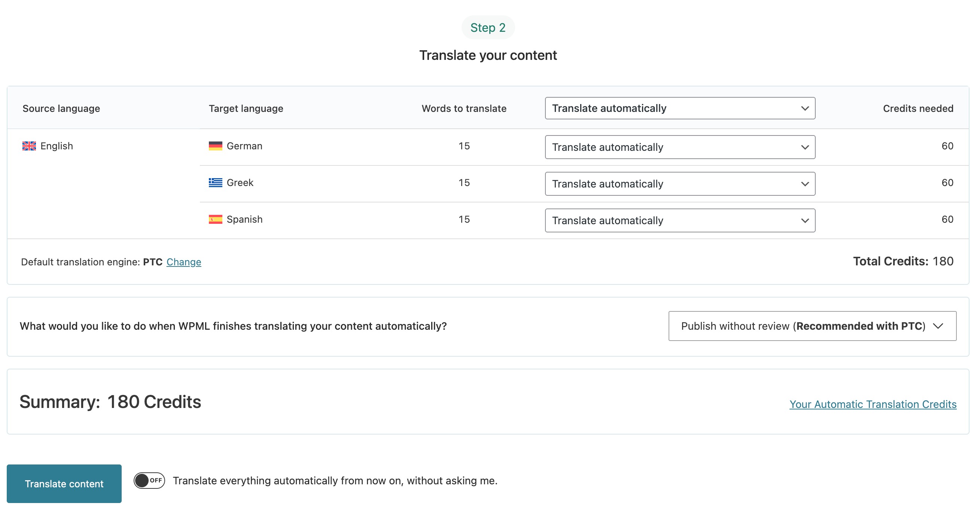This screenshot has height=515, width=980.
Task: Expand the Publish without review dropdown
Action: coord(812,326)
